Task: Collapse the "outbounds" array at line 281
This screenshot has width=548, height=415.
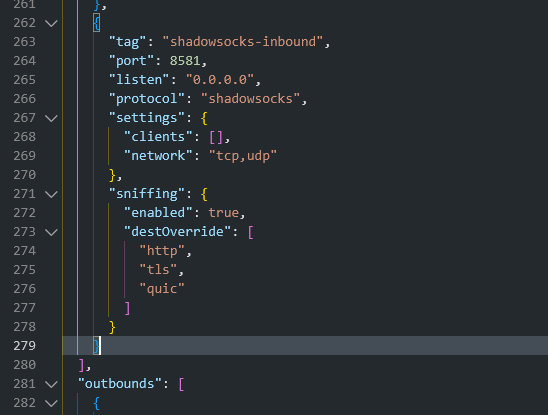Action: (51, 384)
